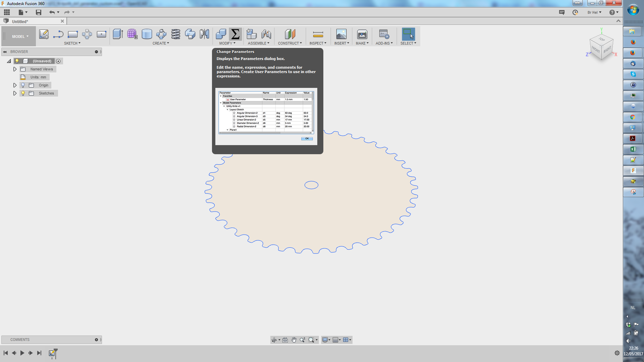Open the data panel grid icon
Screen dimensions: 644x362
tap(7, 12)
